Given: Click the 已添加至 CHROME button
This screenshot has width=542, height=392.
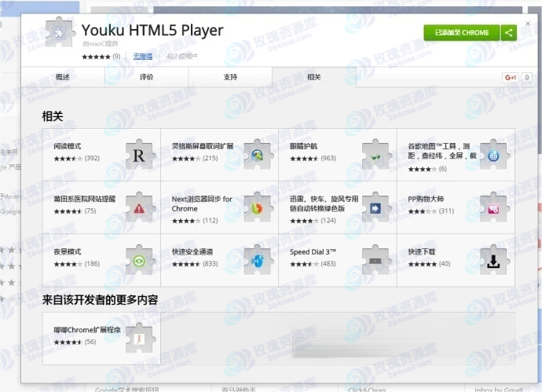Looking at the screenshot, I should [462, 33].
